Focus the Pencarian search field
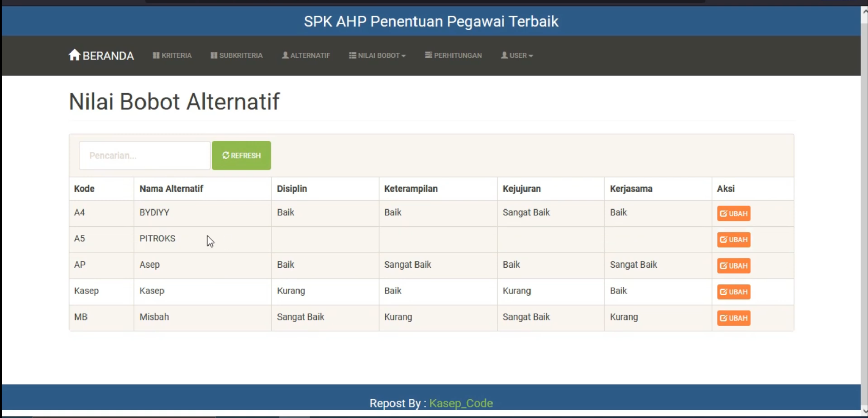 (x=144, y=155)
